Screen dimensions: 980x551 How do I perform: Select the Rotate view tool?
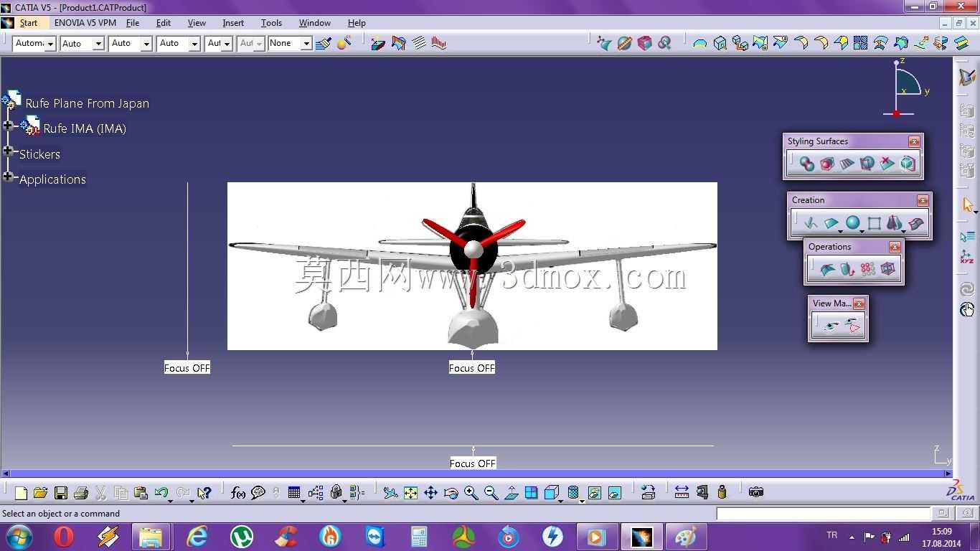click(x=451, y=493)
